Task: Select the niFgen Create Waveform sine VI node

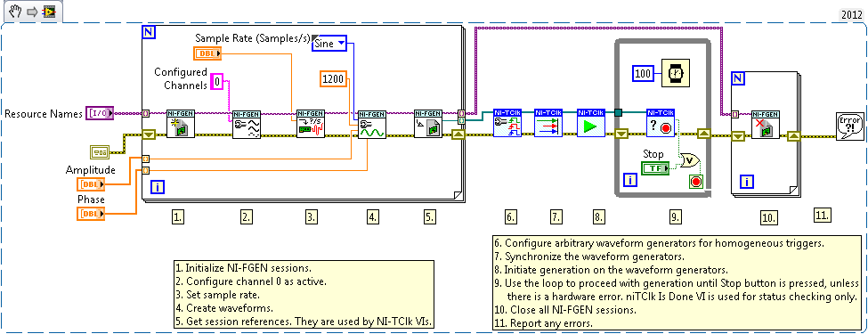Action: [372, 124]
